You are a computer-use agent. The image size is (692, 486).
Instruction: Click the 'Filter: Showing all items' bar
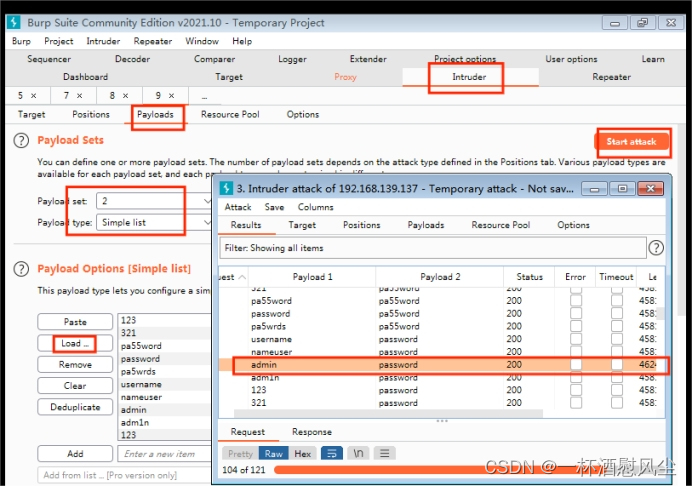(433, 248)
